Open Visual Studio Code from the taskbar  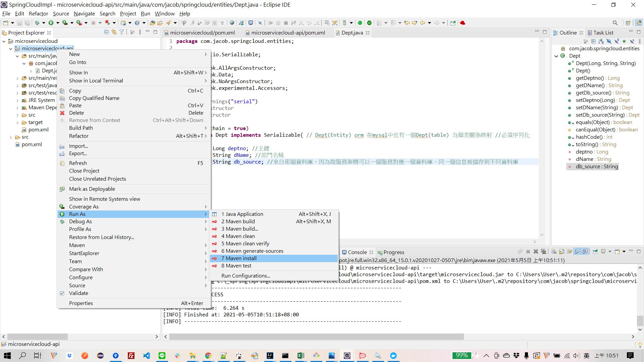tap(147, 356)
